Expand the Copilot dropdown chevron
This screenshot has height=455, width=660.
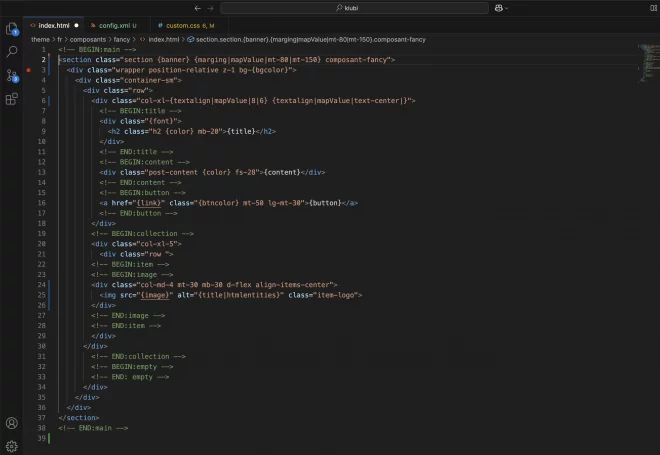tap(506, 8)
